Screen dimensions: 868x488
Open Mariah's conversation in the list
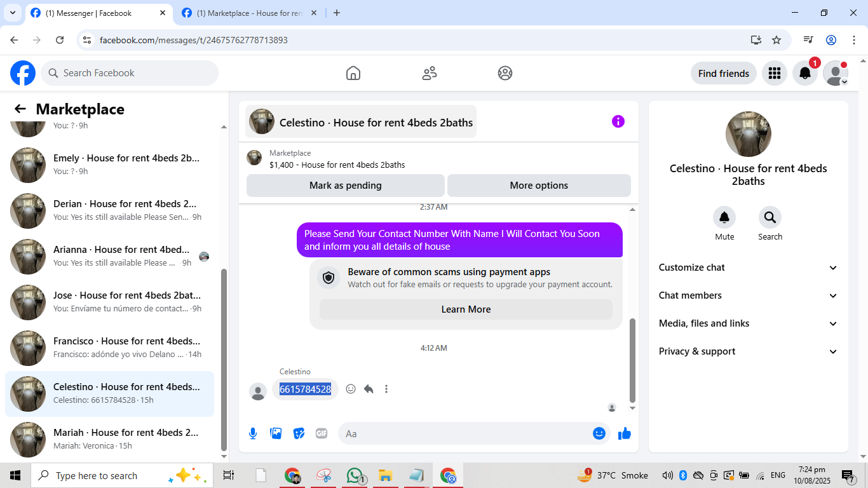pos(109,440)
